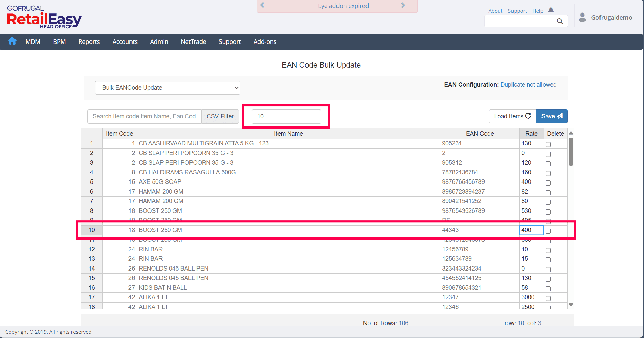
Task: Click the row count value 106
Action: coord(404,323)
